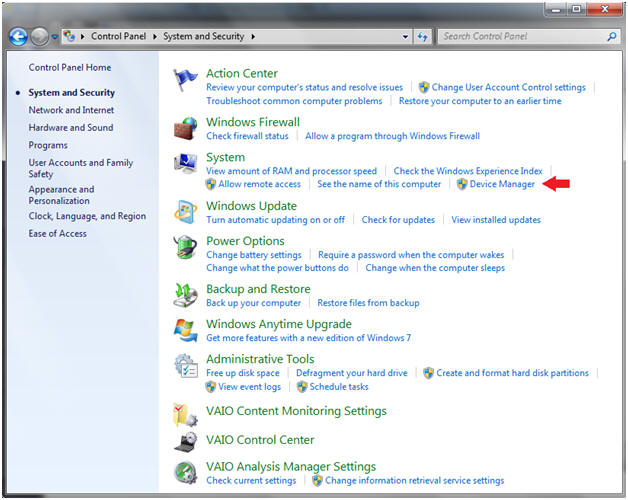
Task: Open Allow a program through Windows Firewall
Action: tap(392, 136)
